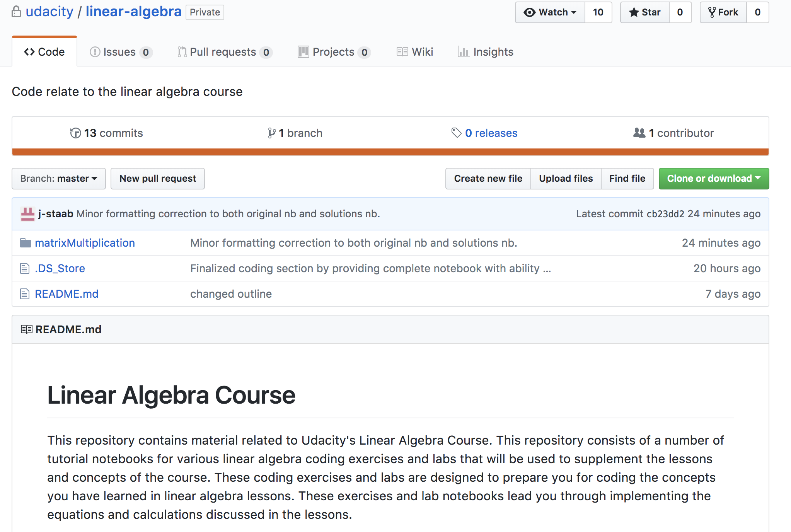Expand truncated commit message ellipsis
The width and height of the screenshot is (791, 532).
pyautogui.click(x=547, y=269)
